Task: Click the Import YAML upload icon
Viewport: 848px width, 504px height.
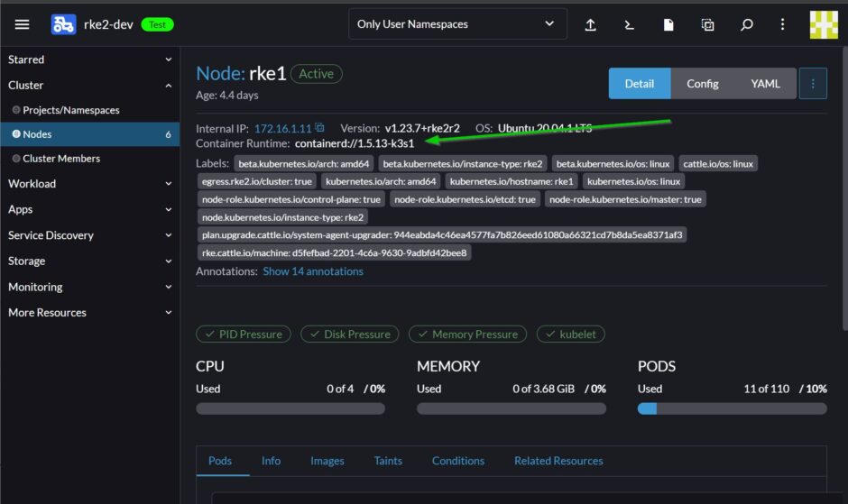Action: point(591,24)
